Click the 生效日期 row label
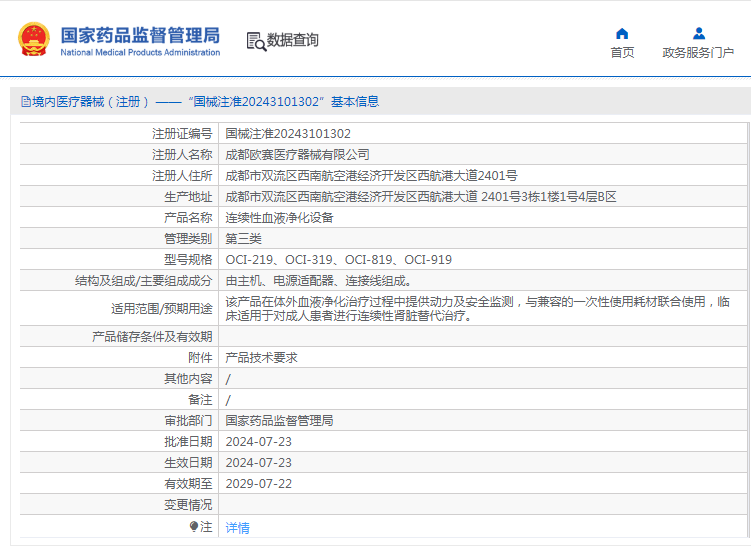 pyautogui.click(x=188, y=463)
